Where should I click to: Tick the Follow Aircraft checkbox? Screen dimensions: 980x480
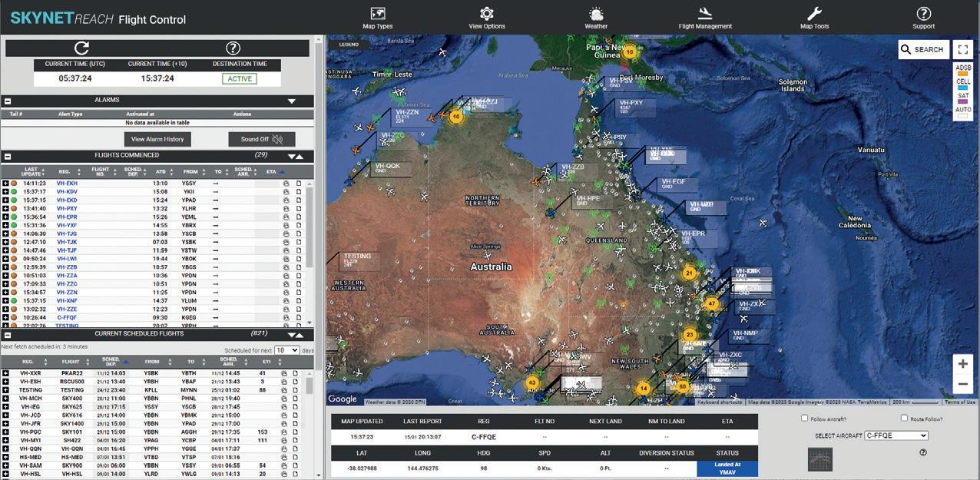pyautogui.click(x=804, y=419)
